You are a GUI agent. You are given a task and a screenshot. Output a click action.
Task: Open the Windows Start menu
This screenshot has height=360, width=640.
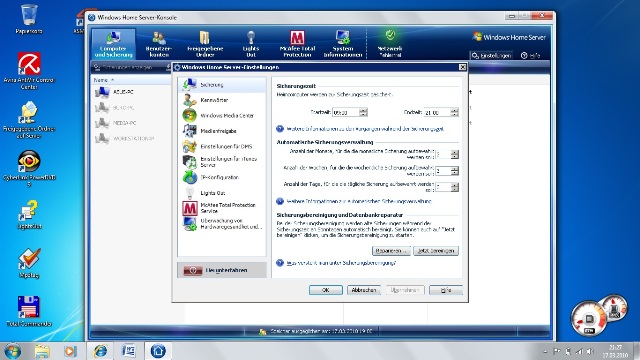13,351
